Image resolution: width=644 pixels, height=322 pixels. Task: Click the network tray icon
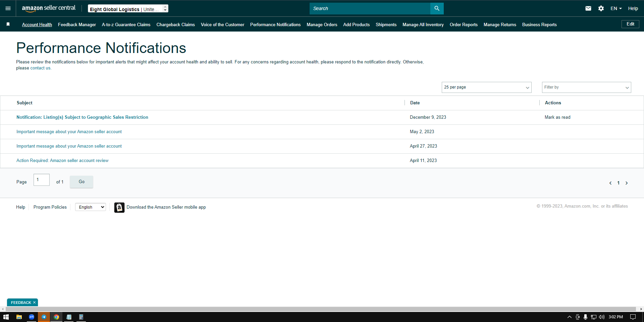593,317
